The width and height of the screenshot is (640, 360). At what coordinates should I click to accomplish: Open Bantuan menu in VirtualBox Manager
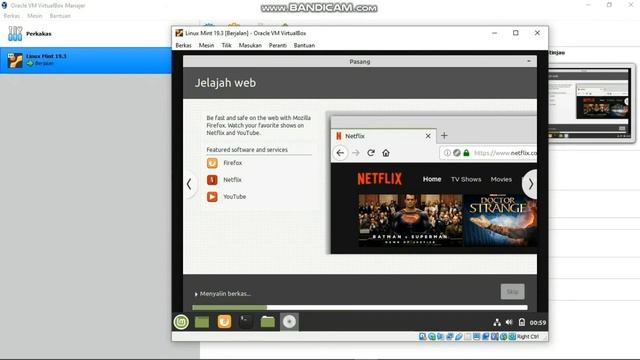(x=60, y=16)
